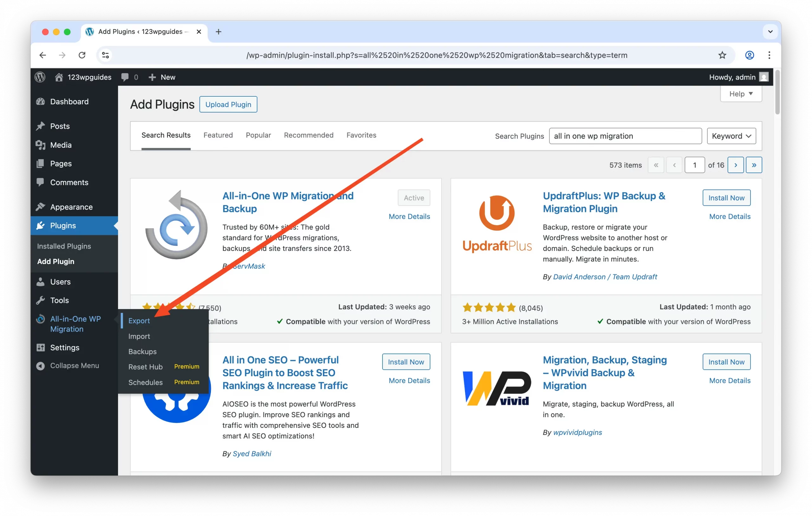Click the Upload Plugin button

pyautogui.click(x=228, y=105)
